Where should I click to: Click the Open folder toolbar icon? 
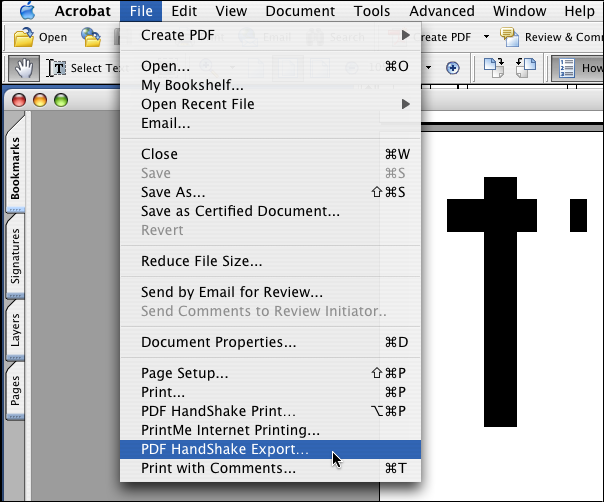coord(23,37)
